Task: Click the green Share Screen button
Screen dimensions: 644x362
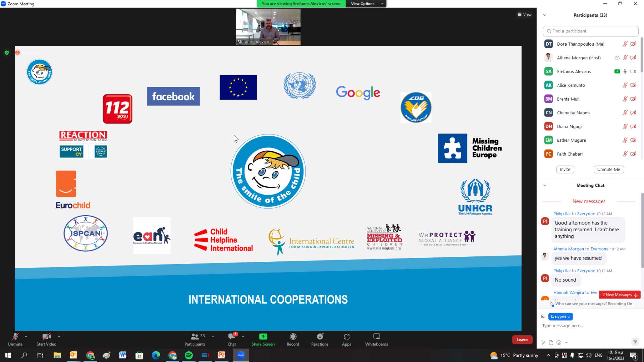Action: pos(263,339)
